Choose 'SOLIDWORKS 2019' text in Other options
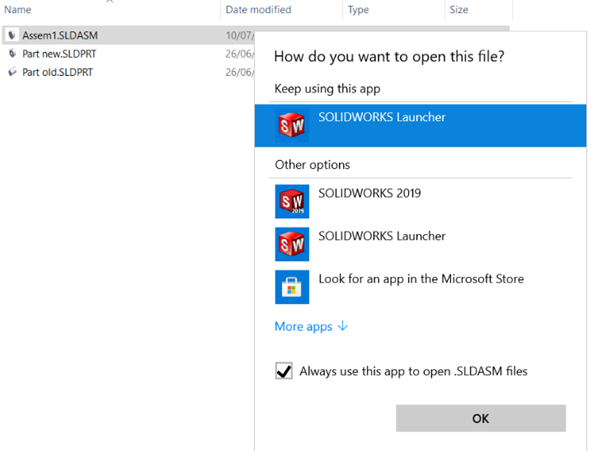 [367, 193]
